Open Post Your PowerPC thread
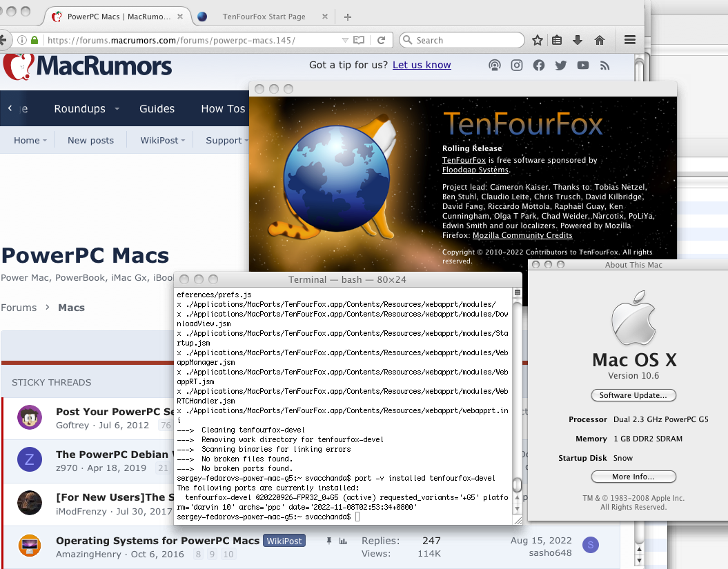This screenshot has height=569, width=728. coord(115,412)
